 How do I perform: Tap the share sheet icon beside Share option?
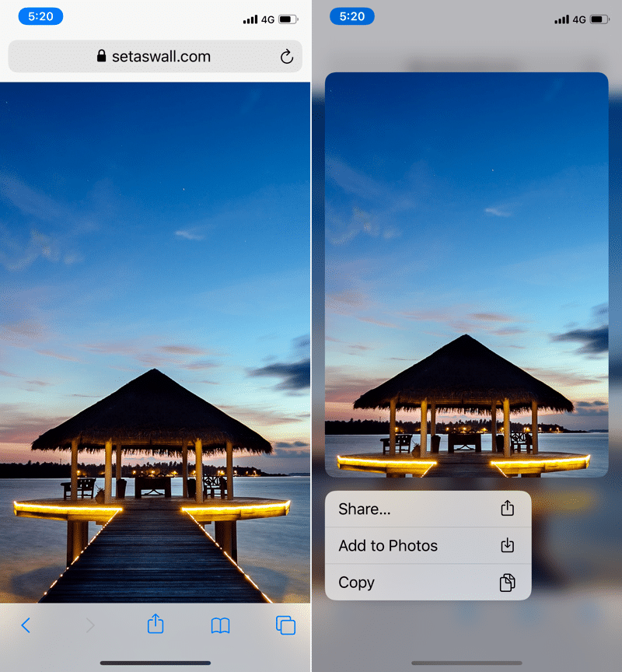coord(508,508)
